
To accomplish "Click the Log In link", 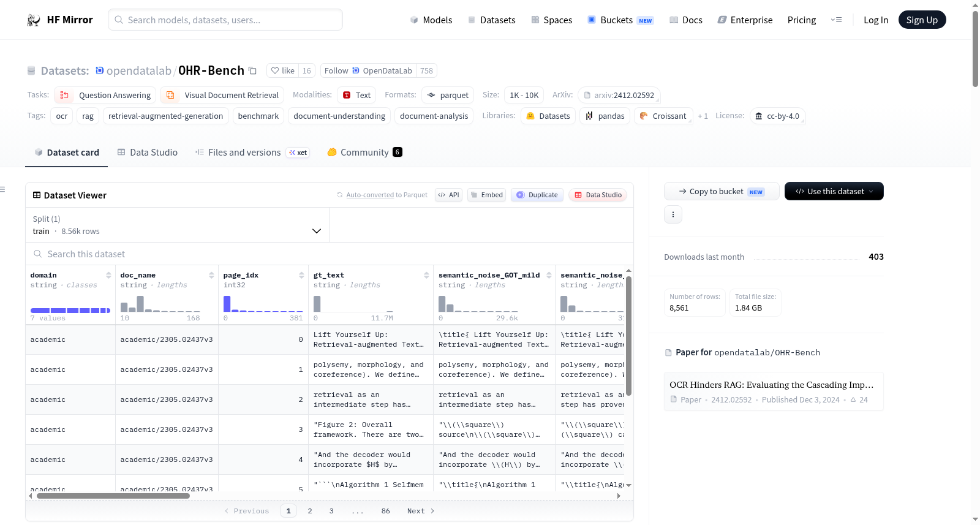I will click(876, 20).
